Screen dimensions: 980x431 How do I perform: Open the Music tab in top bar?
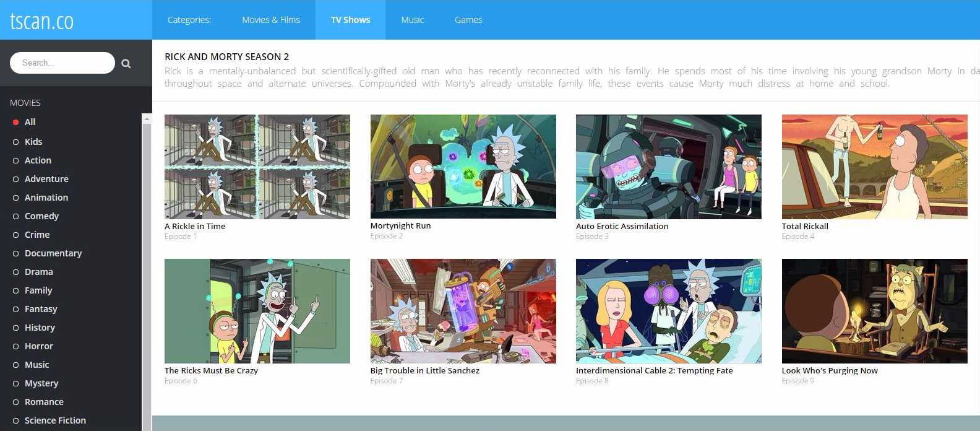[x=412, y=20]
